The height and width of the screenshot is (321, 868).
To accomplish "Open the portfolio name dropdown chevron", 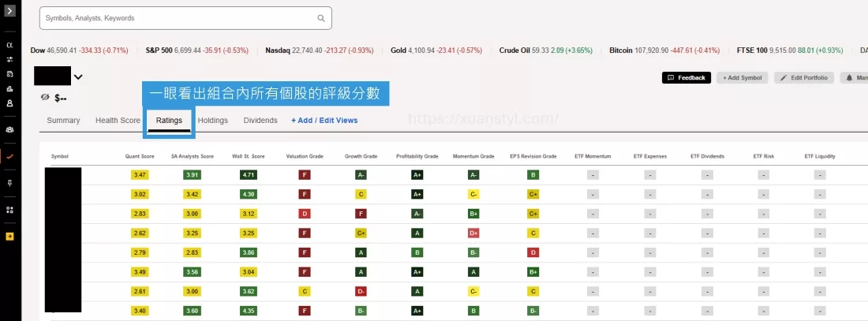I will pyautogui.click(x=77, y=77).
